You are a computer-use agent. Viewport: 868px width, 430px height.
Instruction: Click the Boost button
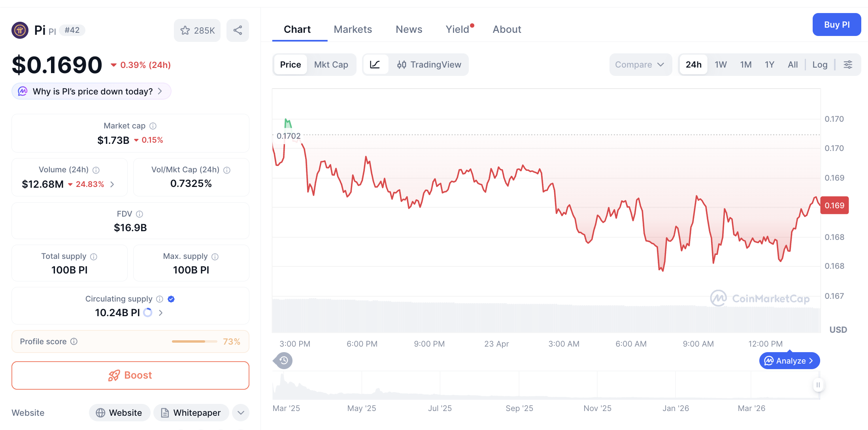click(130, 375)
